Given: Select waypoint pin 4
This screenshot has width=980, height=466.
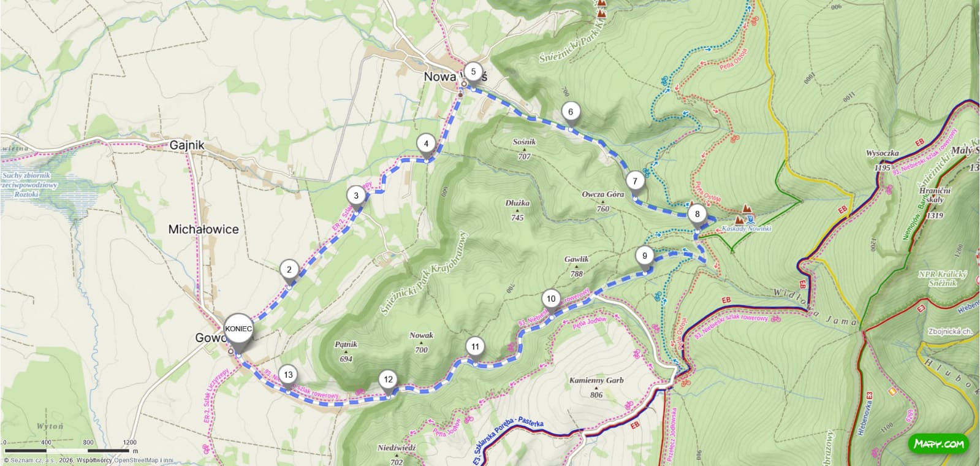Looking at the screenshot, I should tap(426, 145).
